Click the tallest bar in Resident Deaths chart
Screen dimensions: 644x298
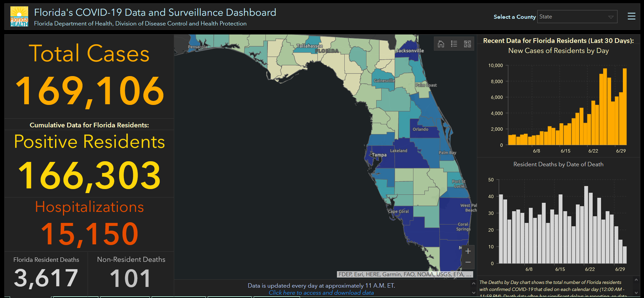click(x=586, y=225)
